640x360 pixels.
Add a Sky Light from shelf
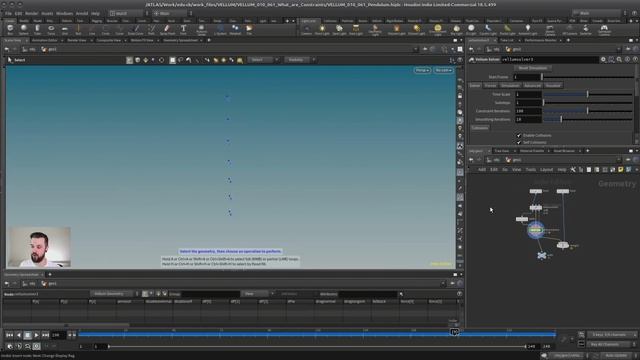point(456,30)
